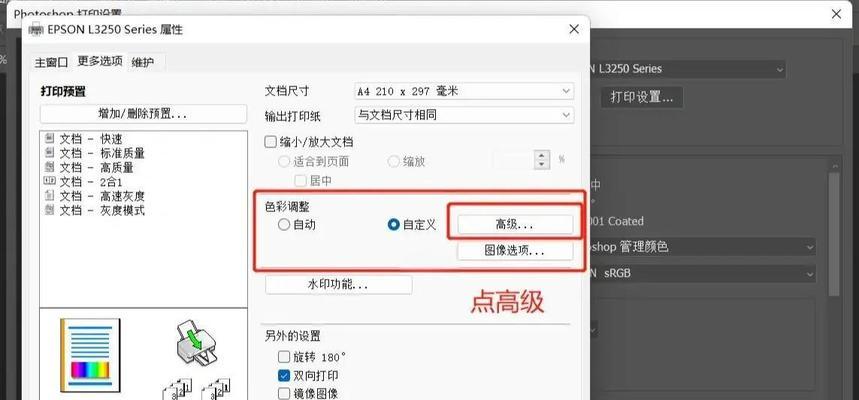Click the zoom percentage stepper arrows
Viewport: 859px width, 400px height.
click(542, 160)
